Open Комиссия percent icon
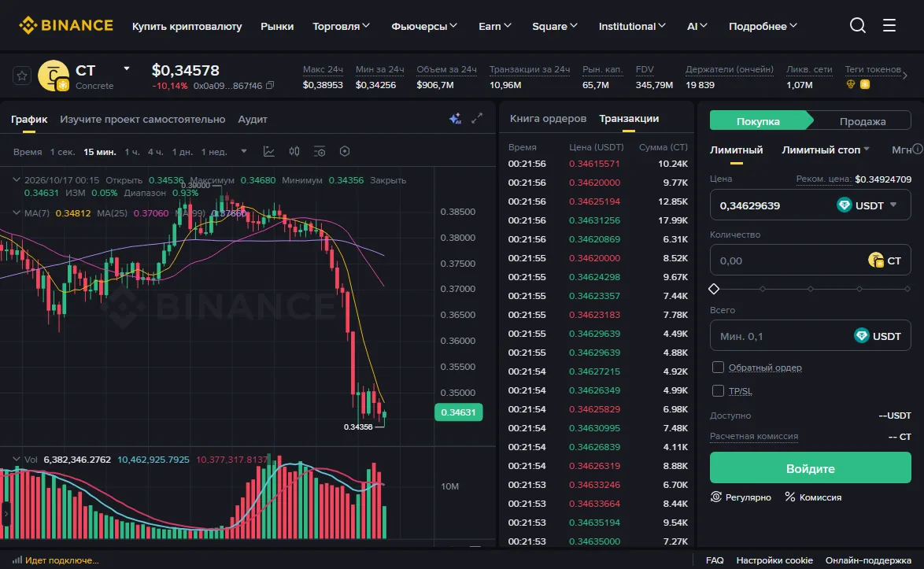 point(789,497)
